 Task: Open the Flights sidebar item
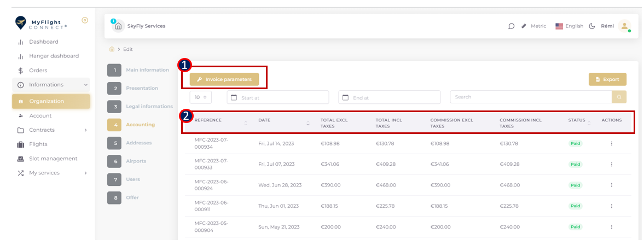[x=38, y=144]
